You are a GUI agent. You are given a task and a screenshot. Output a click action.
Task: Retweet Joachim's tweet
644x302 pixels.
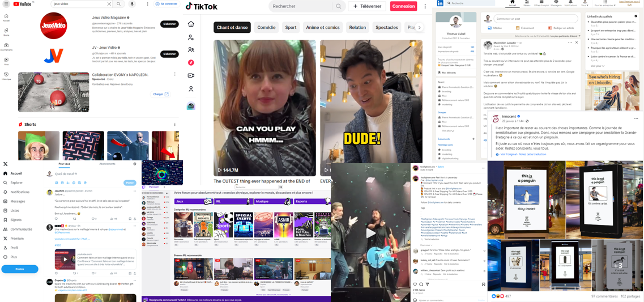[x=75, y=219]
